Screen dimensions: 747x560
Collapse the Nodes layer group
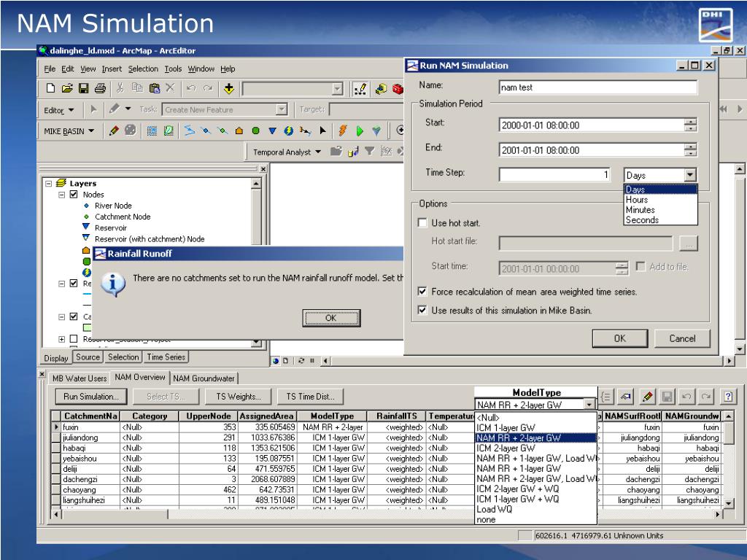[x=61, y=195]
